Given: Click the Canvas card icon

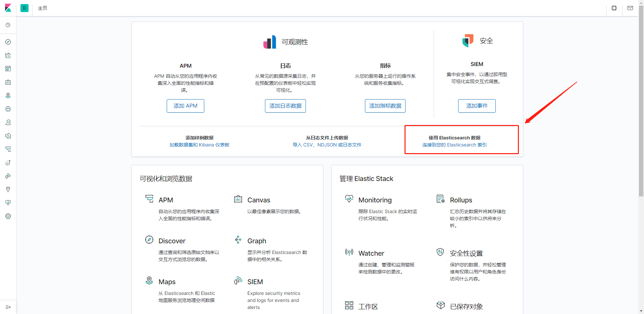Looking at the screenshot, I should (238, 199).
